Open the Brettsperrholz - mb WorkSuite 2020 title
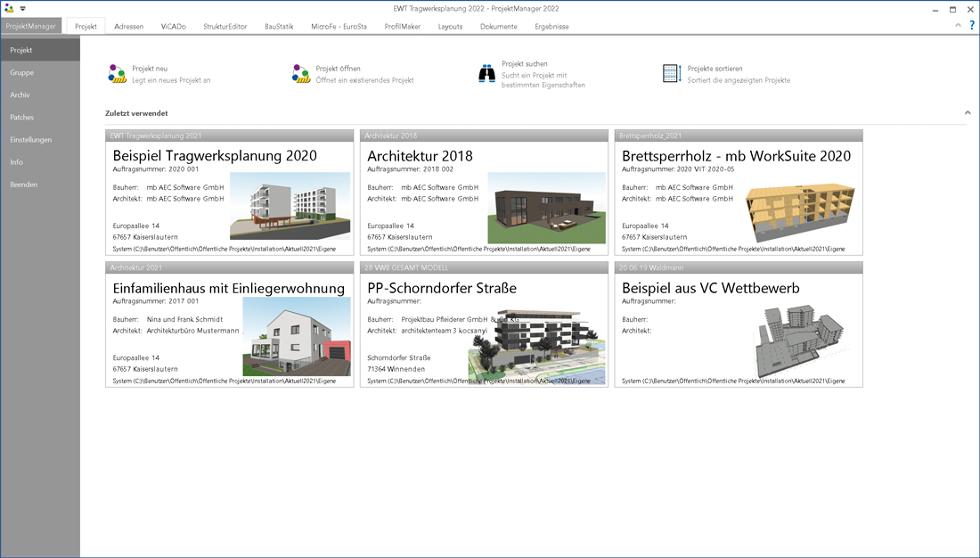Image resolution: width=980 pixels, height=558 pixels. tap(736, 156)
